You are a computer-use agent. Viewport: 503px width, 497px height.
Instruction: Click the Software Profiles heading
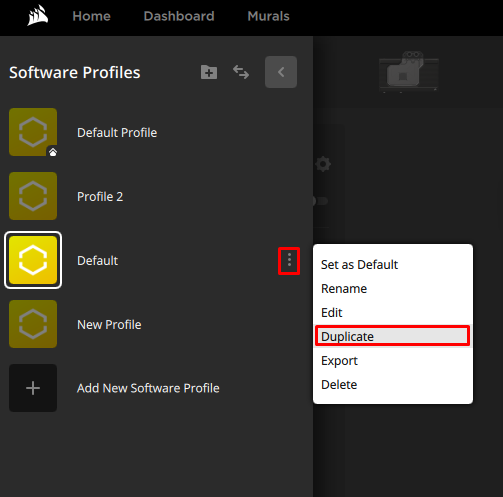pyautogui.click(x=75, y=72)
